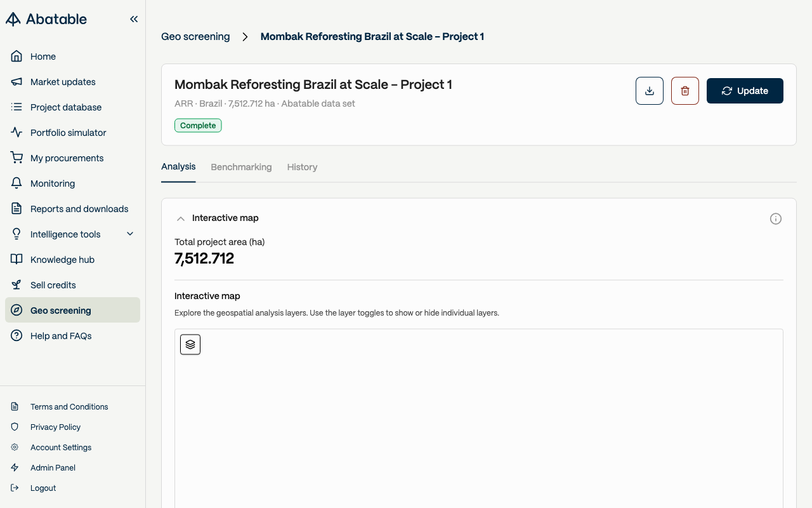
Task: Click the ARR Brazil subtitle line
Action: tap(265, 104)
